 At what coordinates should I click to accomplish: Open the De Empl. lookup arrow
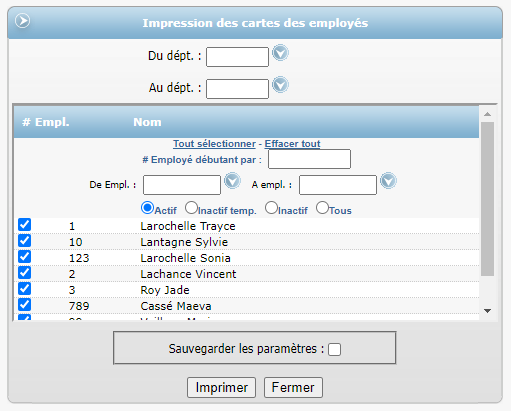coord(232,181)
